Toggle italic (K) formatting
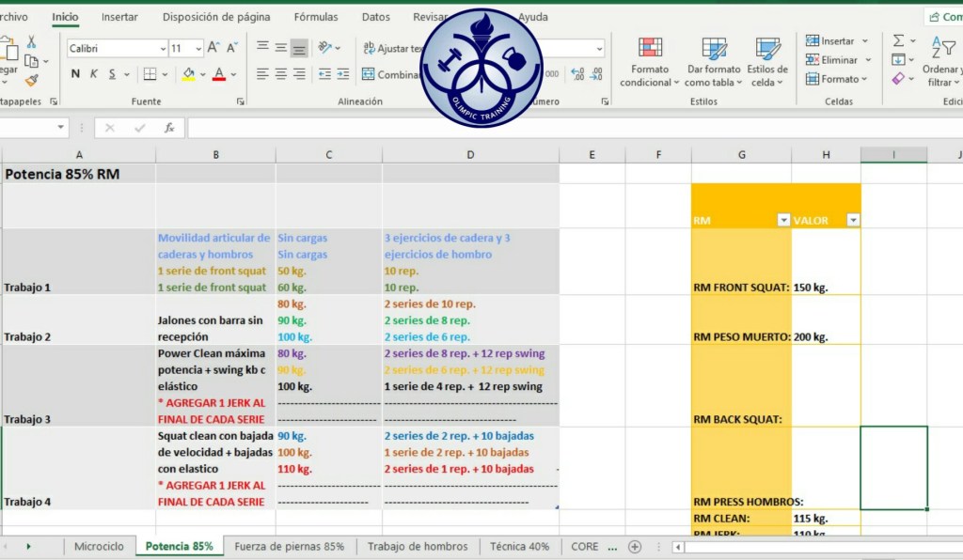Image resolution: width=963 pixels, height=560 pixels. point(94,74)
